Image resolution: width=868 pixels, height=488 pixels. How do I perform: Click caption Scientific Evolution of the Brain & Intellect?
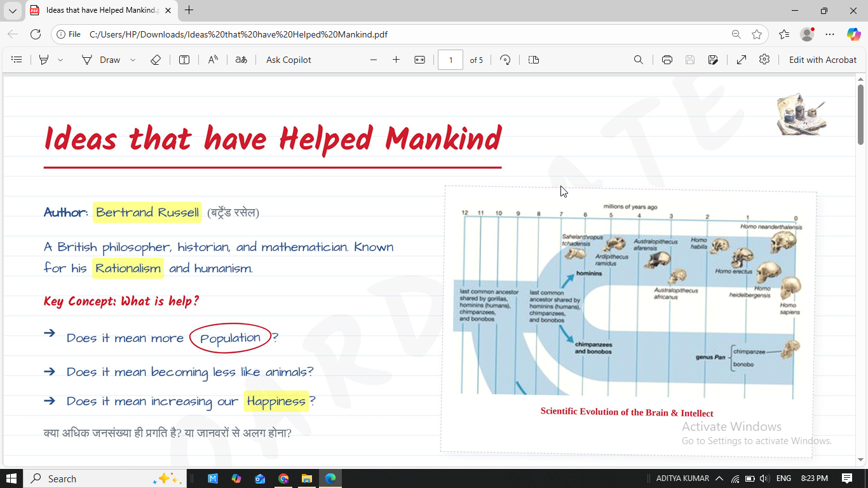tap(627, 412)
